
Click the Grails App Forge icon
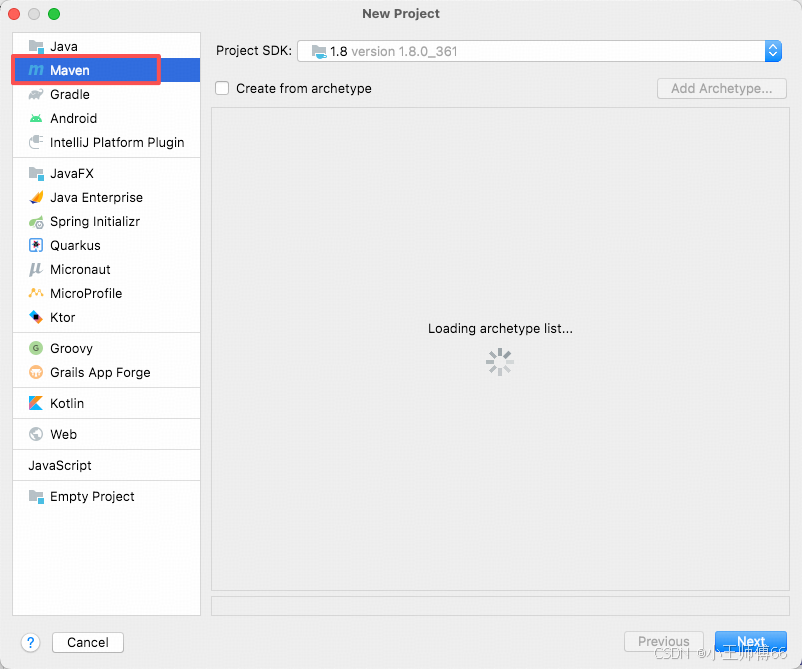click(x=36, y=372)
